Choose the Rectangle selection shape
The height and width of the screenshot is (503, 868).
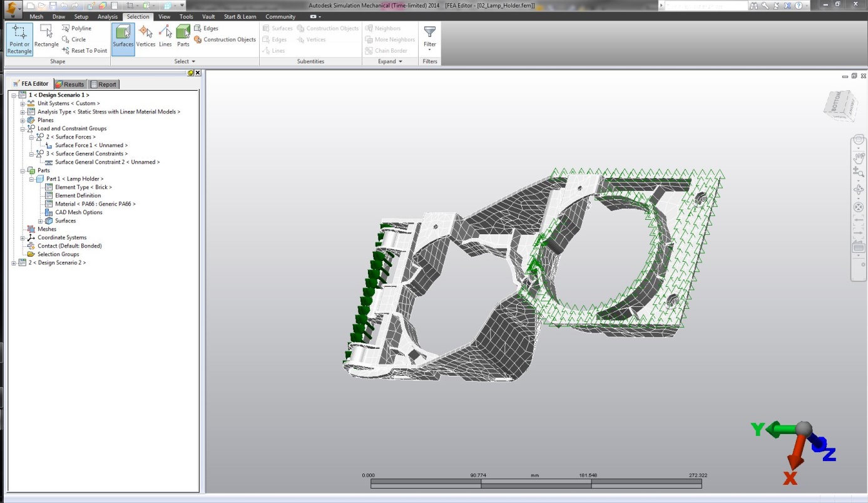point(46,36)
